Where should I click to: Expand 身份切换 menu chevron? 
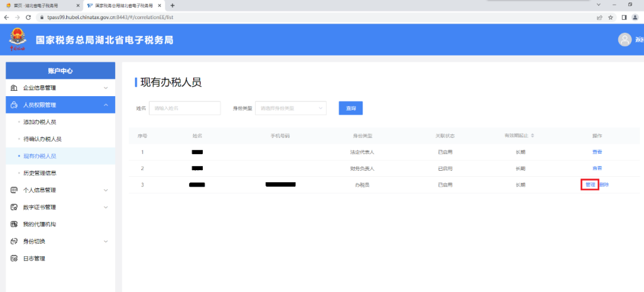[x=106, y=241]
